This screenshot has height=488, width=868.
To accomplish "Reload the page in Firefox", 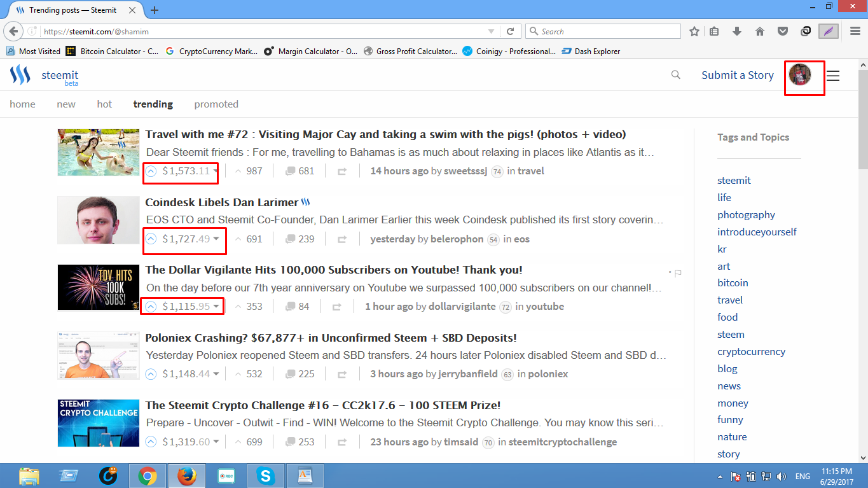I will pos(510,31).
